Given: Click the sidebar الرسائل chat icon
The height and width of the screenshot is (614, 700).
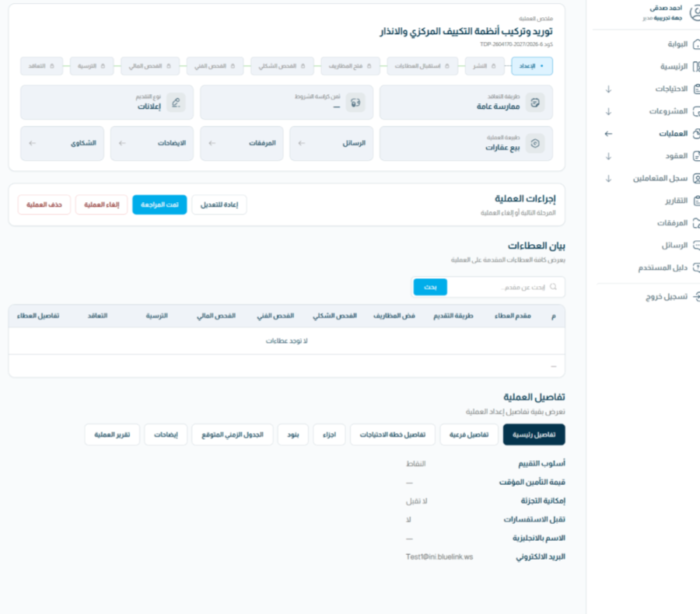Looking at the screenshot, I should pos(696,246).
